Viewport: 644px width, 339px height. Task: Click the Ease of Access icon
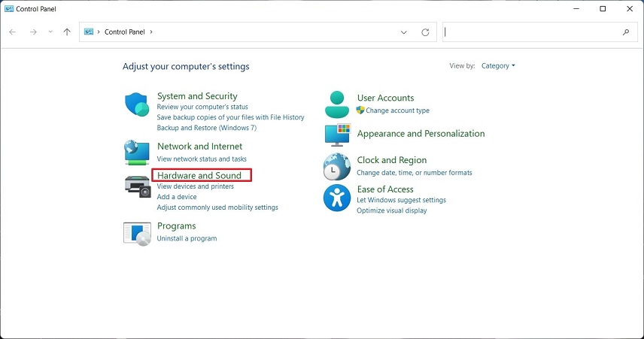(x=337, y=198)
